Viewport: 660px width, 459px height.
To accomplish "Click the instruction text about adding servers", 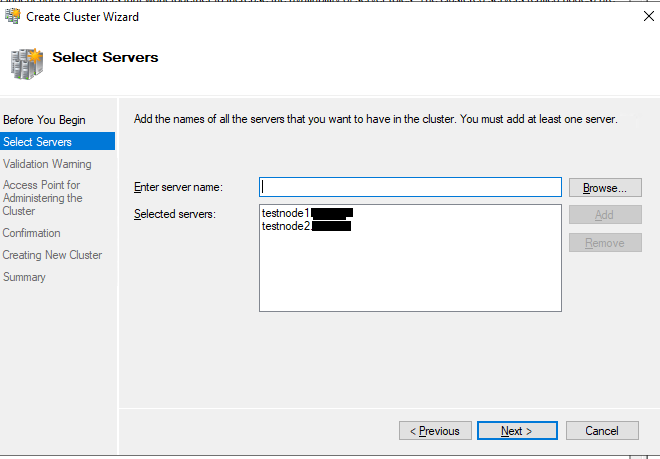I will (x=375, y=119).
